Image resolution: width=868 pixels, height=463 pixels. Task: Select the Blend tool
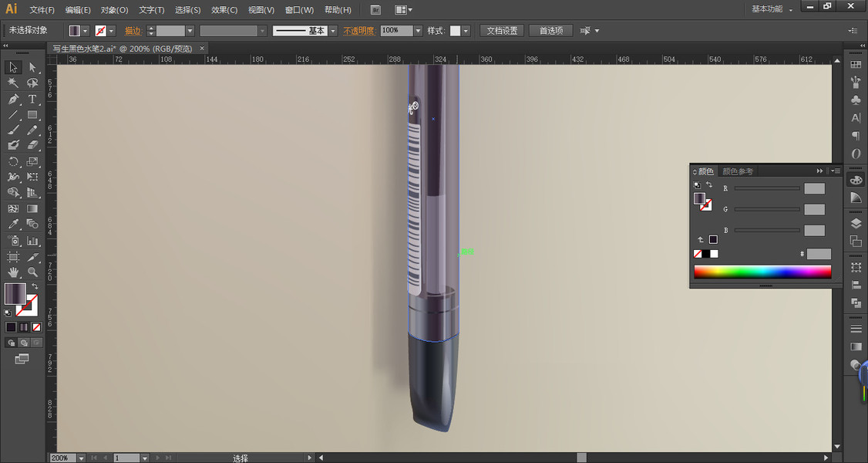point(32,225)
